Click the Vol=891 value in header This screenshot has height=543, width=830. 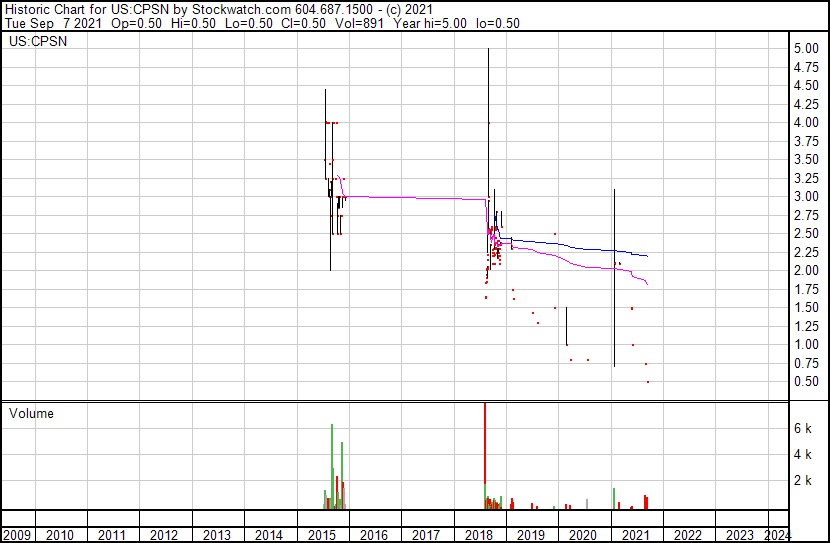359,23
